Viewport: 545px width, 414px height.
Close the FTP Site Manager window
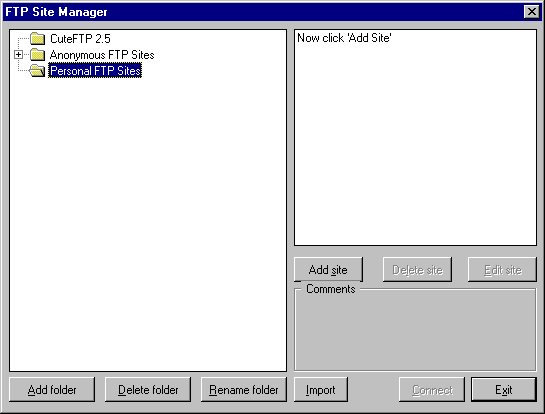(x=531, y=12)
